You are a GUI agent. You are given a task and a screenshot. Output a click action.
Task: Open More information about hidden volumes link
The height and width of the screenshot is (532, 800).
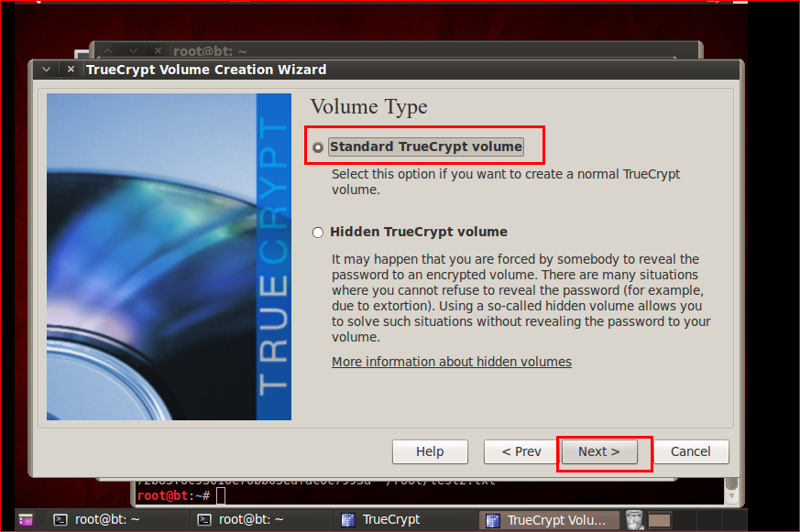point(452,362)
